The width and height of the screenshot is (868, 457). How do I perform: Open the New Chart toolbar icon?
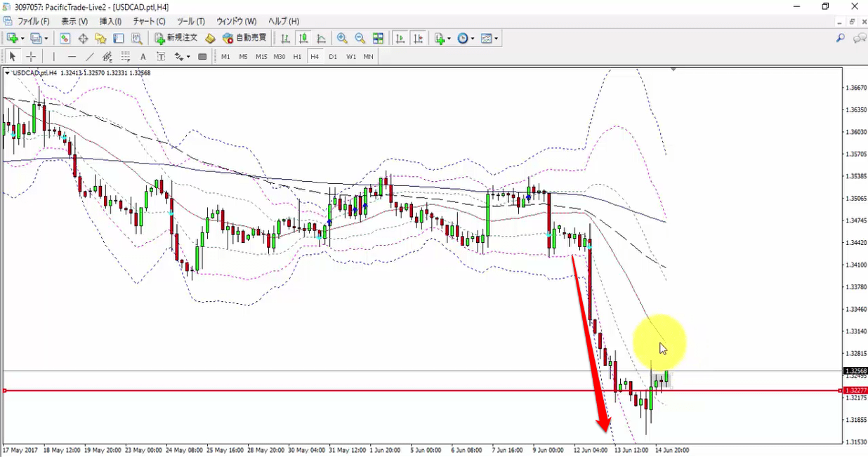click(12, 39)
